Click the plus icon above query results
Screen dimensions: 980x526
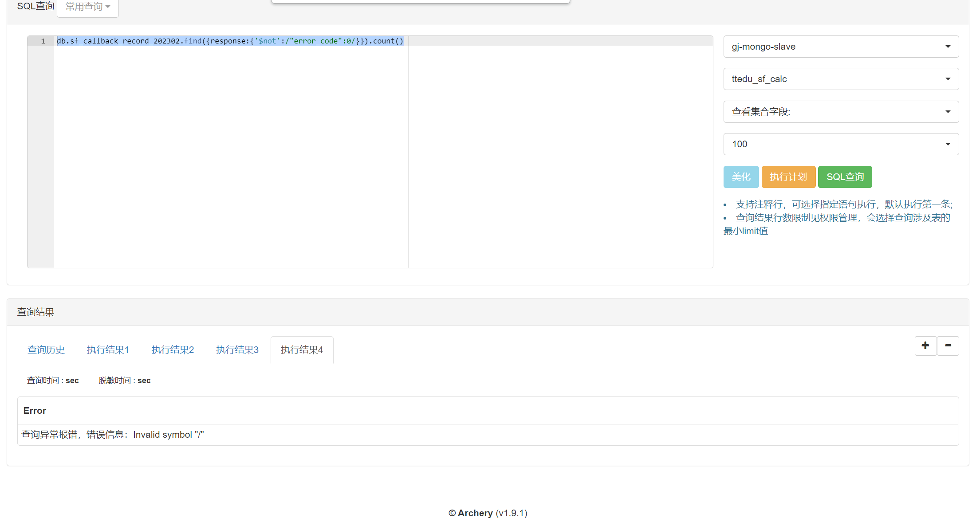(x=925, y=345)
